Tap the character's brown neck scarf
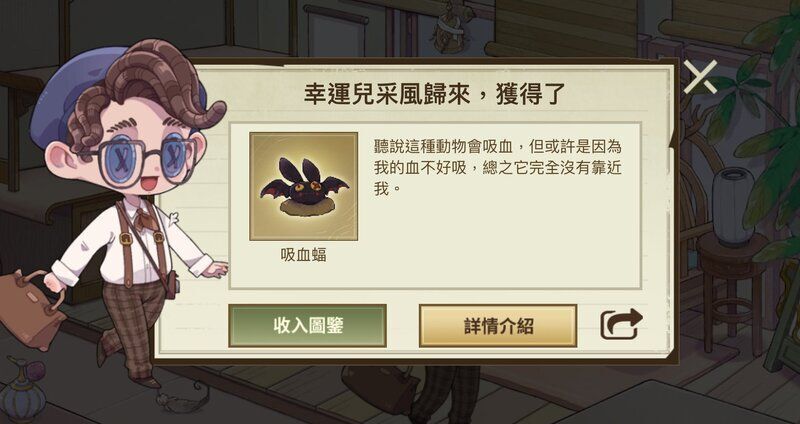800x424 pixels. [145, 218]
